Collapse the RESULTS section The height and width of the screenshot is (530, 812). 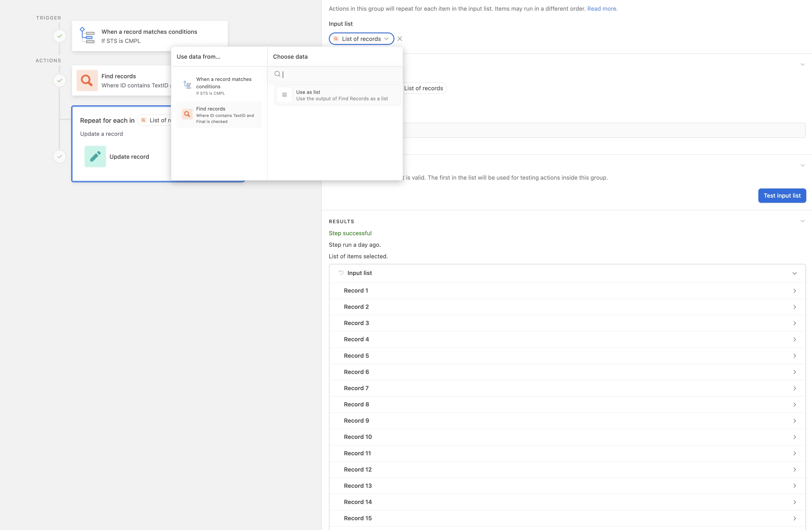tap(802, 221)
